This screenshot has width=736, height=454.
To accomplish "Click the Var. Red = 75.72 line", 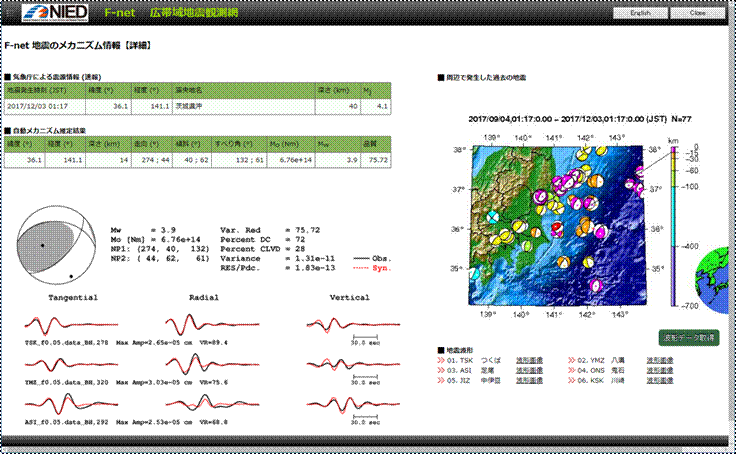I will click(270, 230).
